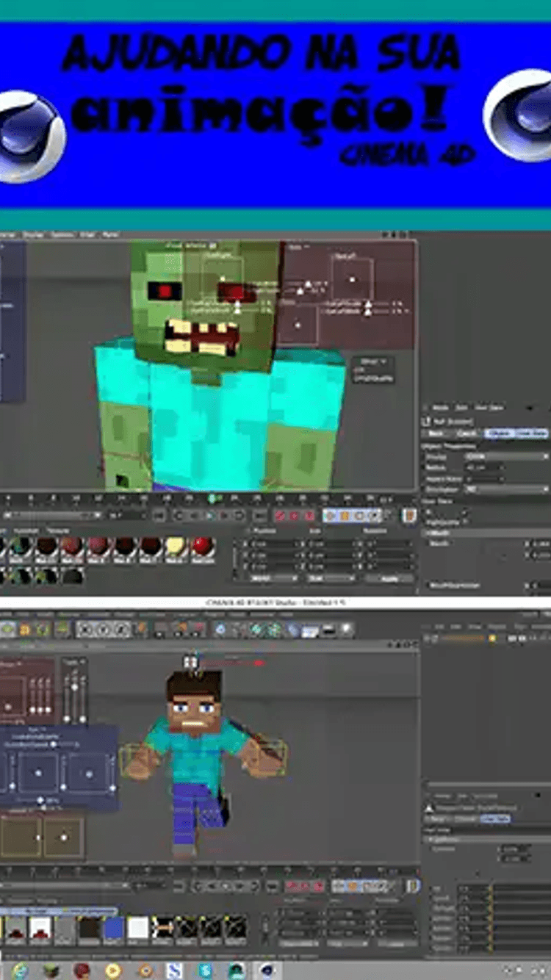The width and height of the screenshot is (551, 980).
Task: Switch to Coord tab in Zombie attributes panel
Action: (467, 433)
